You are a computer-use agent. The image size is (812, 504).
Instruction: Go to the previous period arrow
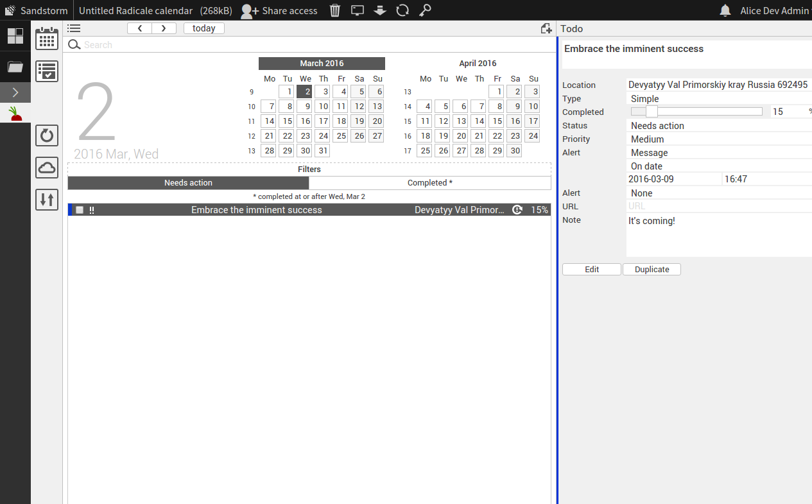click(139, 28)
